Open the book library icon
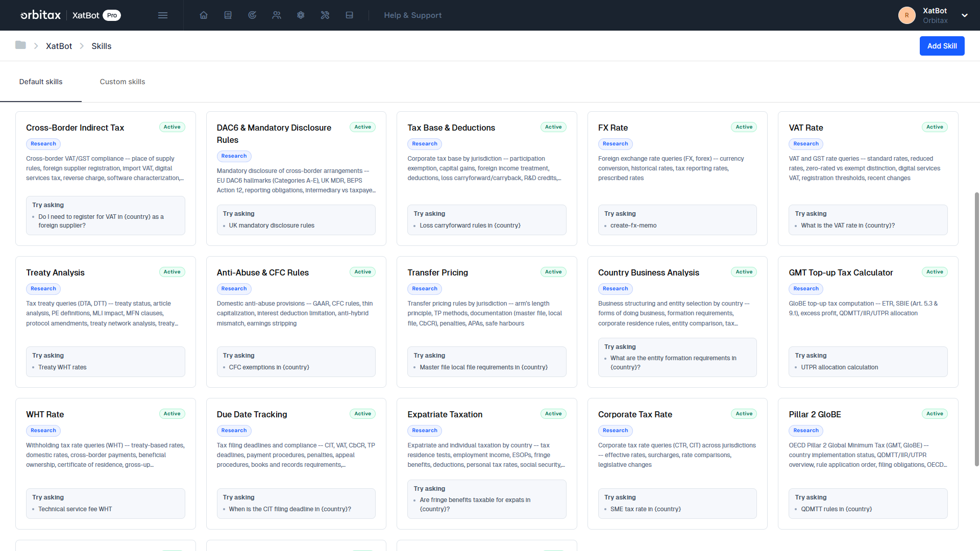Screen dimensions: 980x551 (228, 15)
